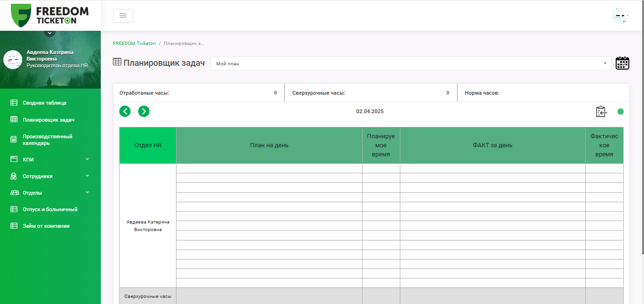Click the Норма часов label
The width and height of the screenshot is (644, 304).
pyautogui.click(x=482, y=93)
